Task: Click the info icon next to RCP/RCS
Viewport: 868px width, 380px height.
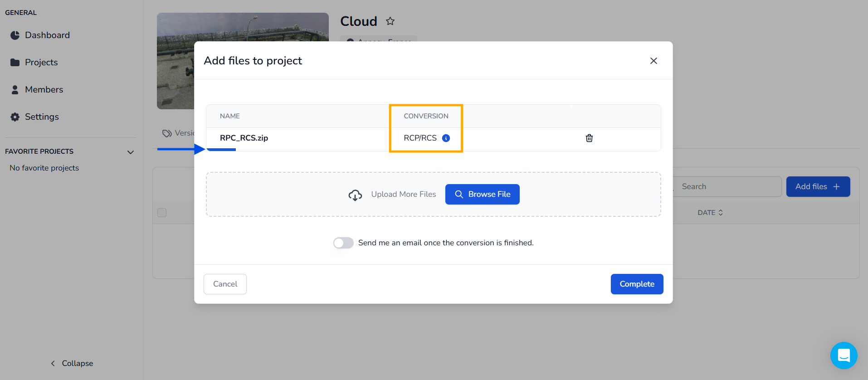Action: (x=446, y=138)
